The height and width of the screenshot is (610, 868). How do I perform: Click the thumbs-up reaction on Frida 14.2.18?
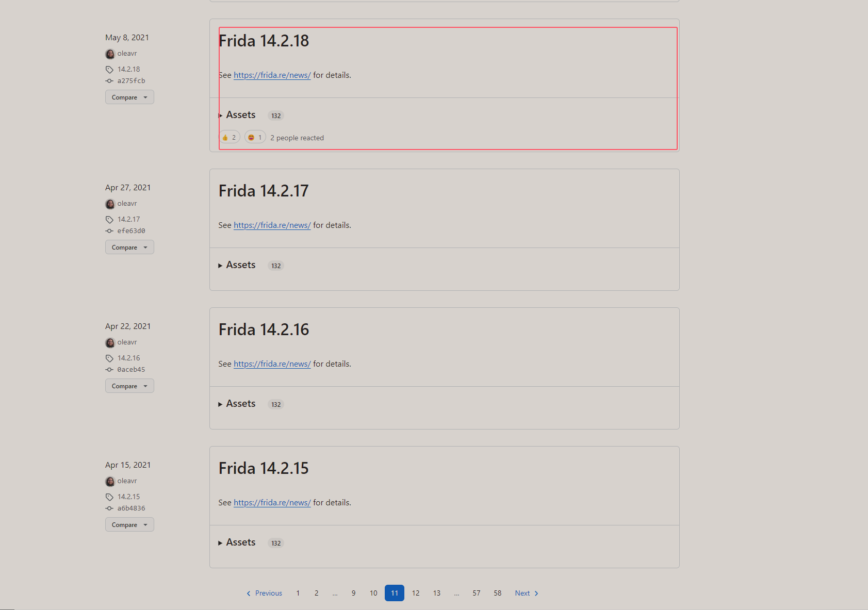tap(230, 137)
